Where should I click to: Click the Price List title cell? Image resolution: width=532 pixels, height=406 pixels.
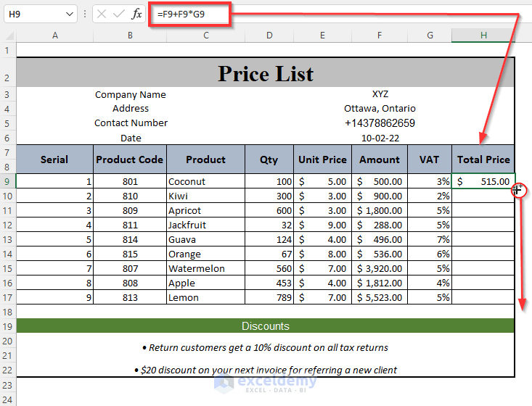(266, 73)
